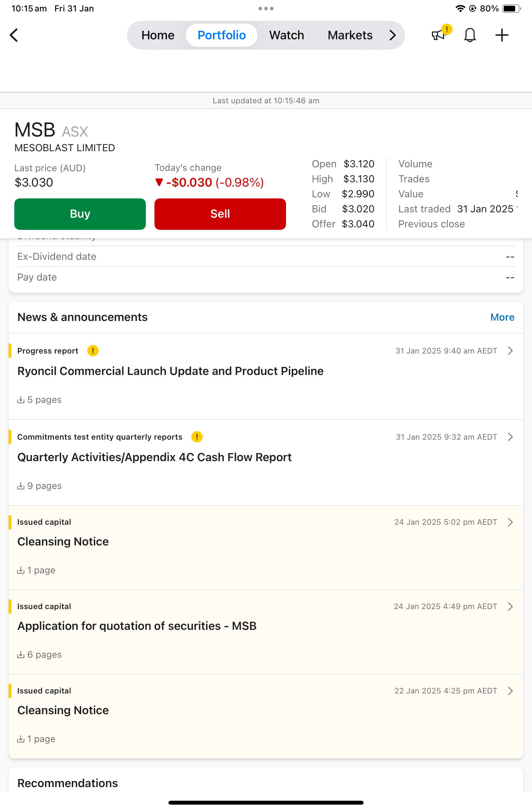Tap the three-dot multitasking indicator
Viewport: 532px width, 810px height.
[266, 9]
